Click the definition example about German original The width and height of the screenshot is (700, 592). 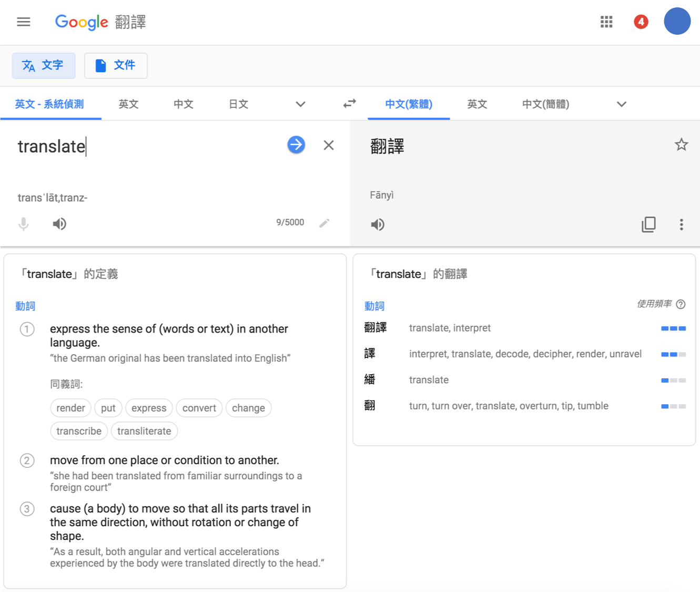coord(170,358)
